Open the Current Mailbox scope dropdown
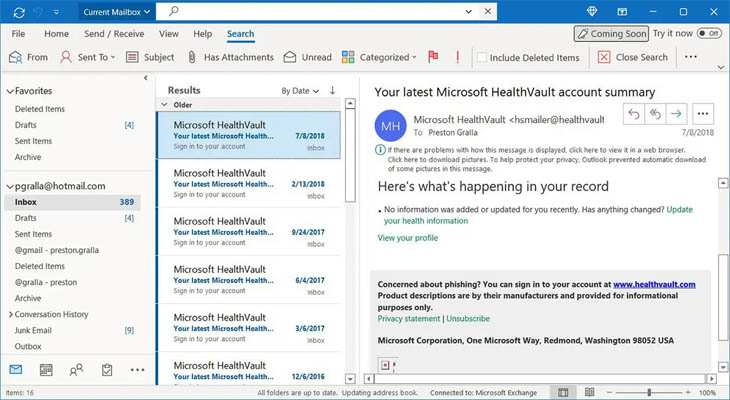Viewport: 730px width, 400px height. pos(116,12)
